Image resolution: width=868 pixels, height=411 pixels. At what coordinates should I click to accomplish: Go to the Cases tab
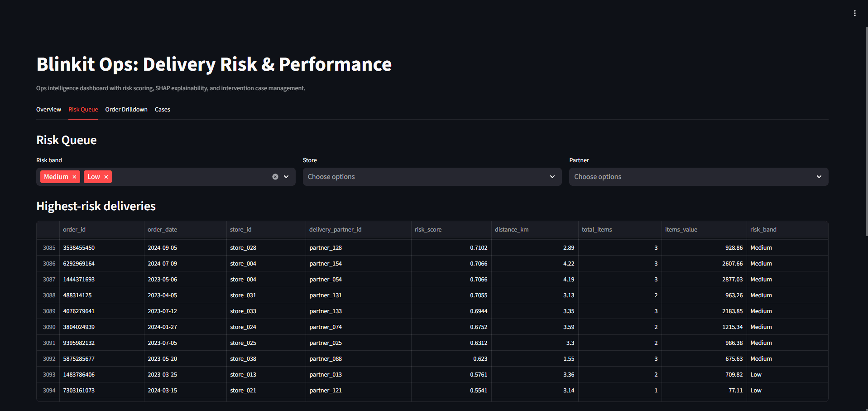tap(163, 110)
